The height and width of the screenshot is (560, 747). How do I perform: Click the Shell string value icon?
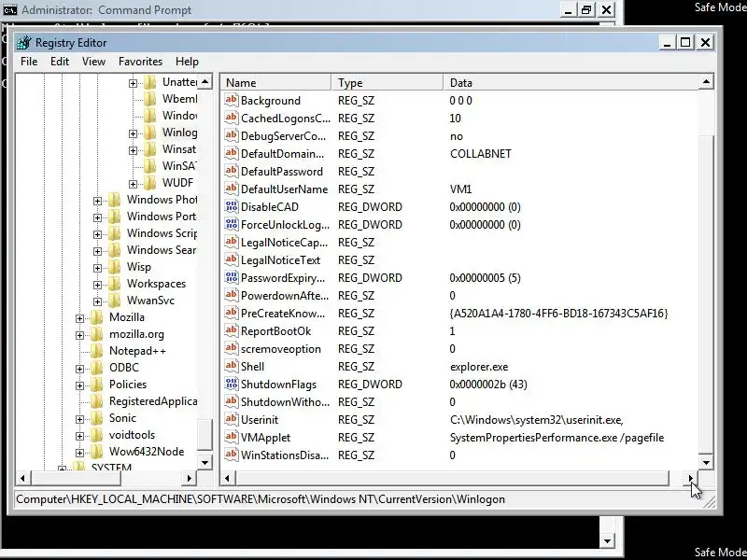231,366
